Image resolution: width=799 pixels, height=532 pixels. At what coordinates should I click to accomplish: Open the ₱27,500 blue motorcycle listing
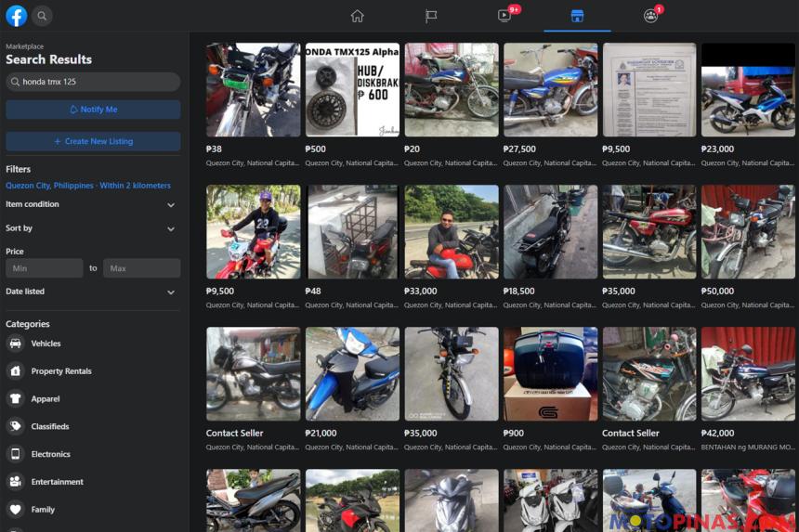(x=550, y=90)
